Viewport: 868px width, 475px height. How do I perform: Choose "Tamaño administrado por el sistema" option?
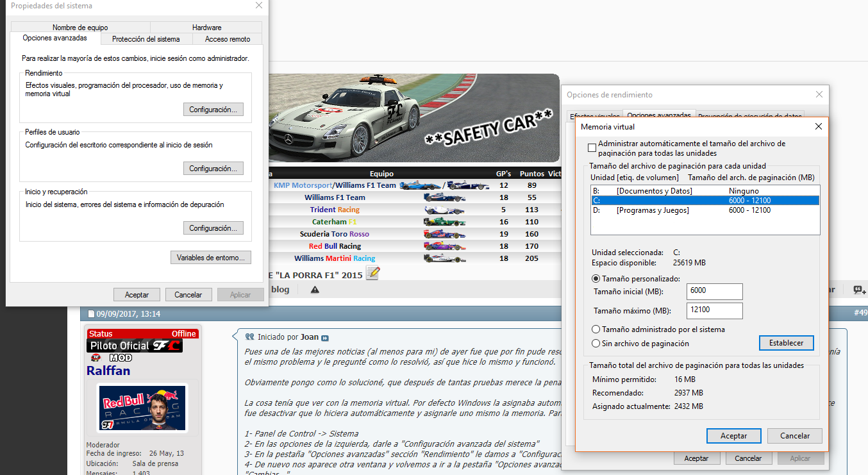pos(596,329)
